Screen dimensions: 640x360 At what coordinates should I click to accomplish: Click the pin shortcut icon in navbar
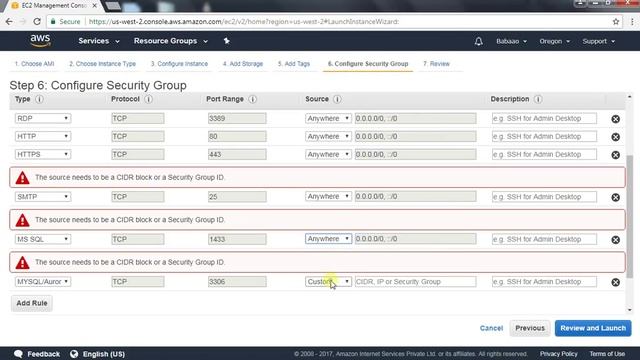click(x=227, y=41)
